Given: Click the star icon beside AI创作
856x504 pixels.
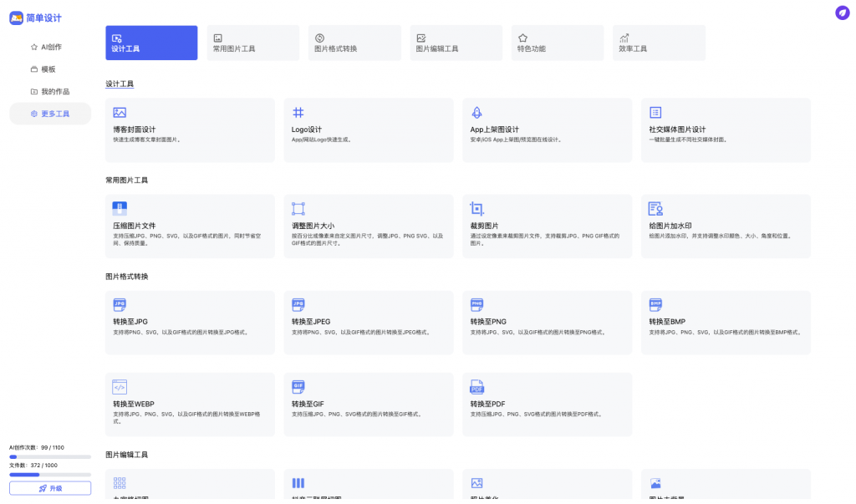Looking at the screenshot, I should click(34, 47).
